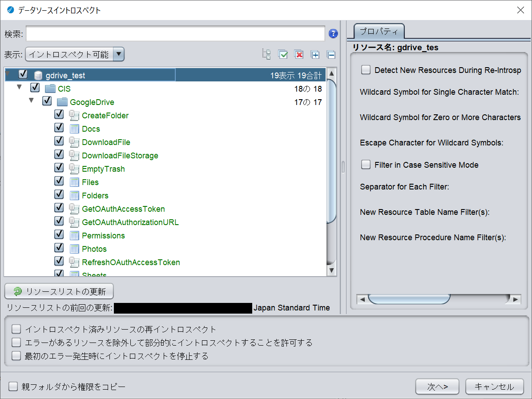Check 最初のエラー発生時にイントロスペクトを停止する option
This screenshot has height=399, width=532.
click(x=16, y=355)
